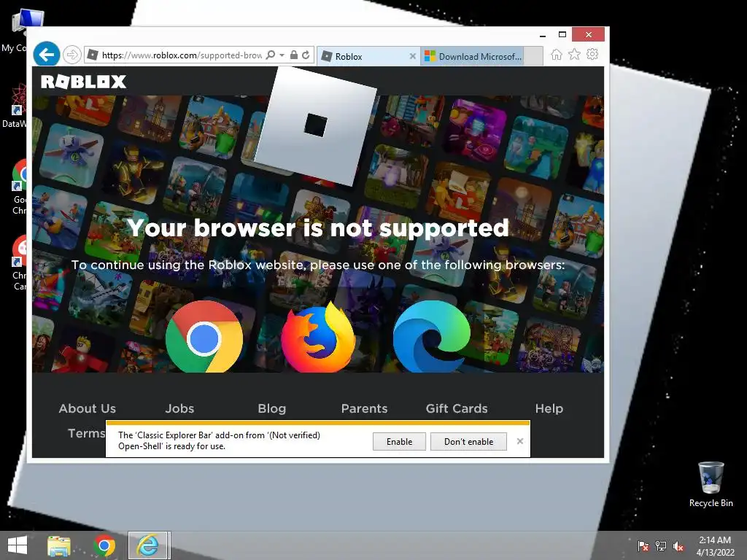Minimize the Internet Explorer window
This screenshot has width=747, height=560.
(x=543, y=35)
